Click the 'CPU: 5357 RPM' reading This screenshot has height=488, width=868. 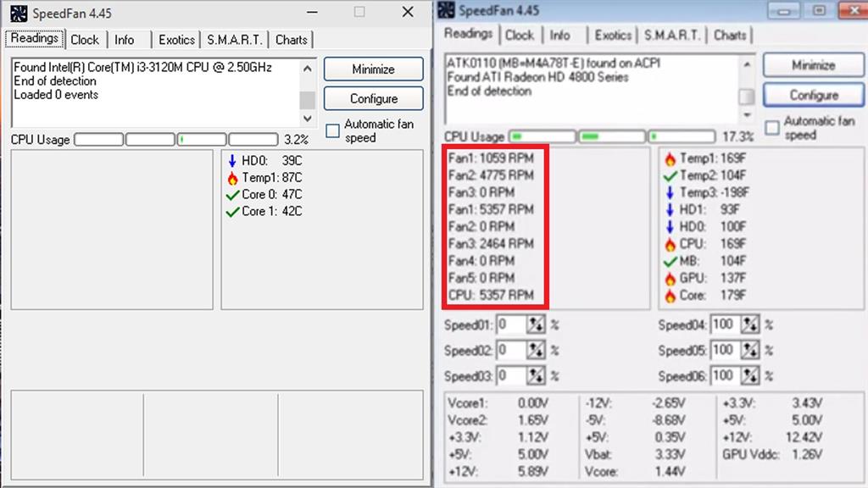tap(491, 295)
